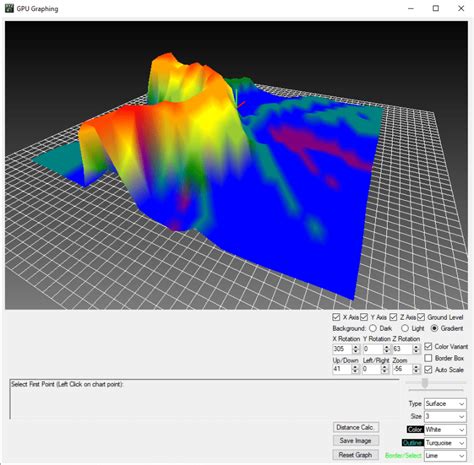Viewport: 474px width, 465px height.
Task: Click the X Rotation value field showing 305
Action: point(342,349)
